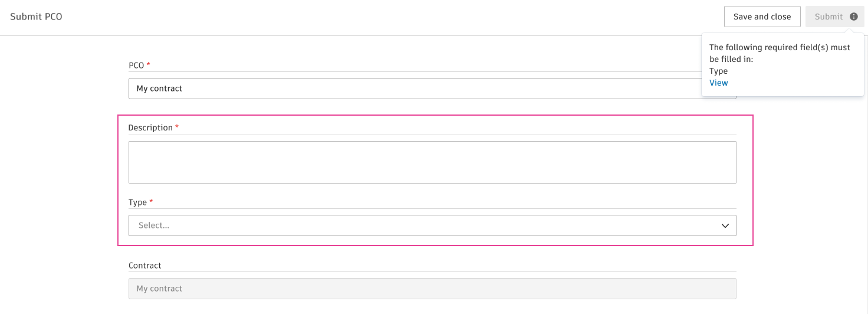The width and height of the screenshot is (868, 314).
Task: Click the Contract field label
Action: point(144,266)
